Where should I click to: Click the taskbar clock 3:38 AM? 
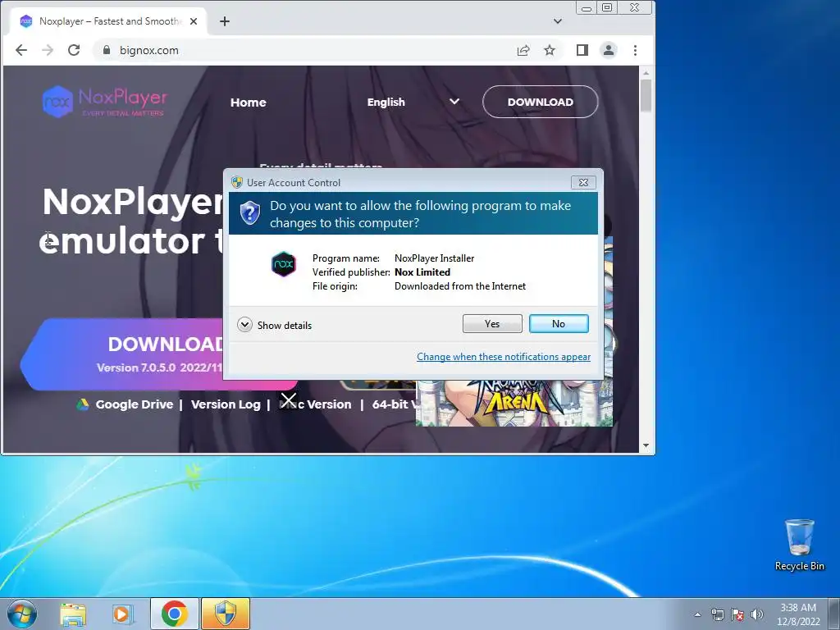coord(798,614)
